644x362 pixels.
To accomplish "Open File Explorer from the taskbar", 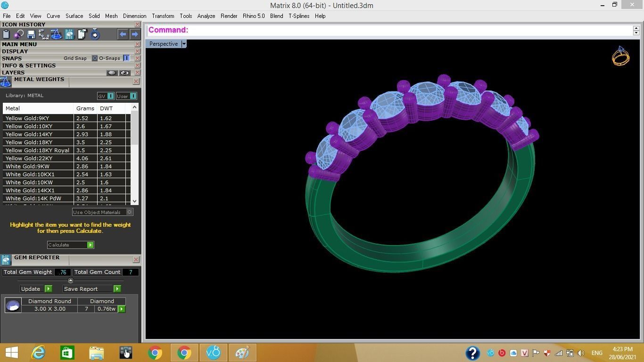I will pos(96,353).
